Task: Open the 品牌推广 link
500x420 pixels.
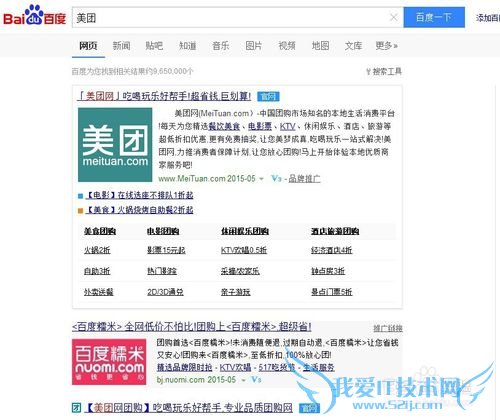Action: coord(304,179)
